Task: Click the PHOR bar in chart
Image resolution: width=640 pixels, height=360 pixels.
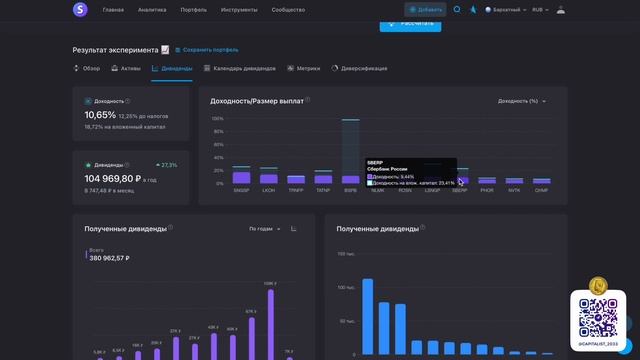Action: 487,180
